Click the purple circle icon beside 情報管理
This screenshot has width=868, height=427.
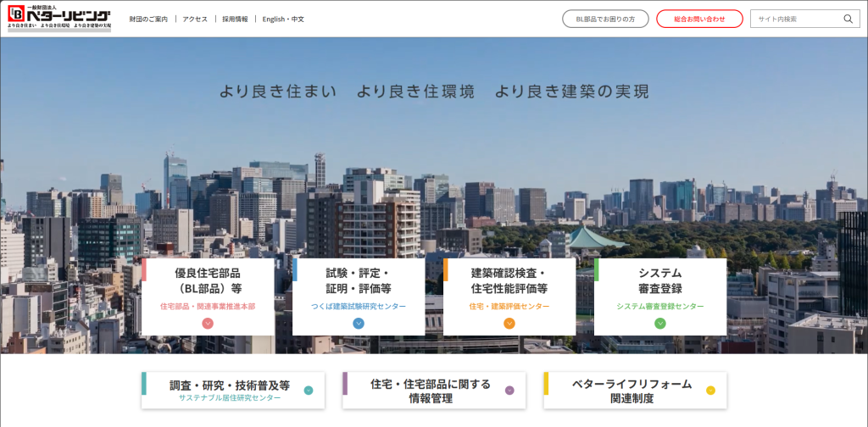point(509,391)
